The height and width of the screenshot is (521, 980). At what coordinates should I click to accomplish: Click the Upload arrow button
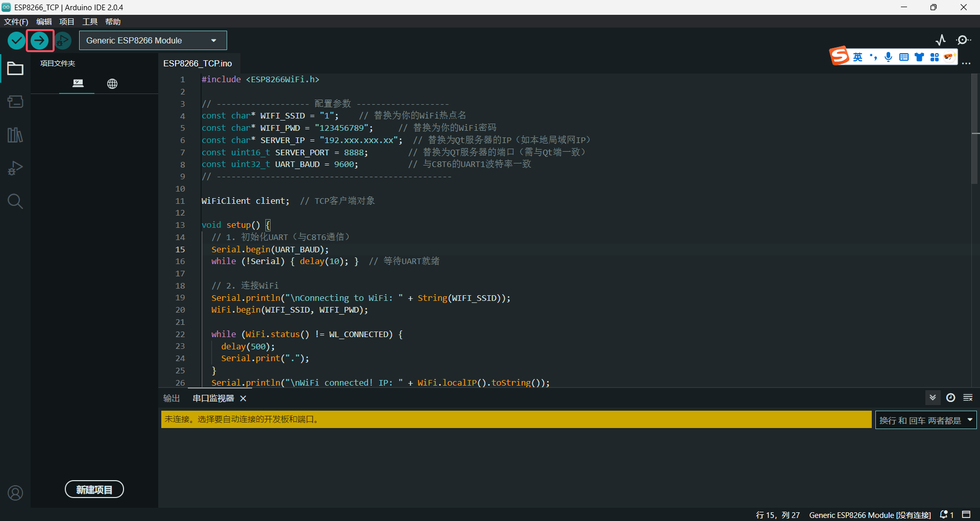39,40
